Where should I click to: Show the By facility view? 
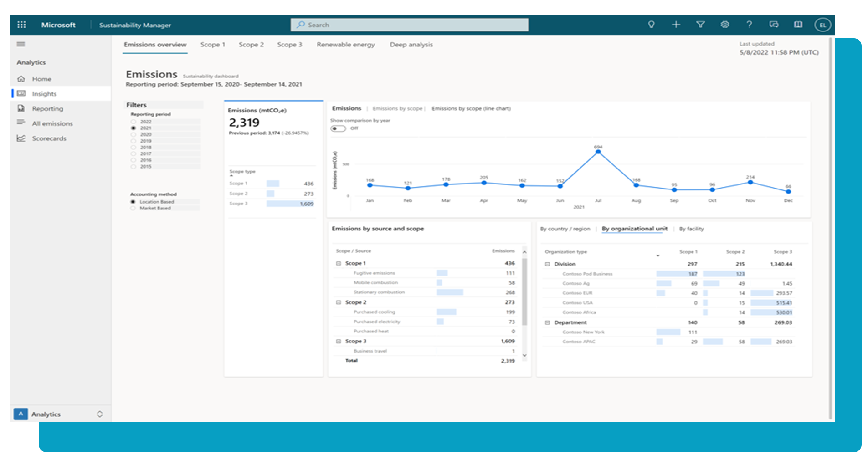click(691, 229)
